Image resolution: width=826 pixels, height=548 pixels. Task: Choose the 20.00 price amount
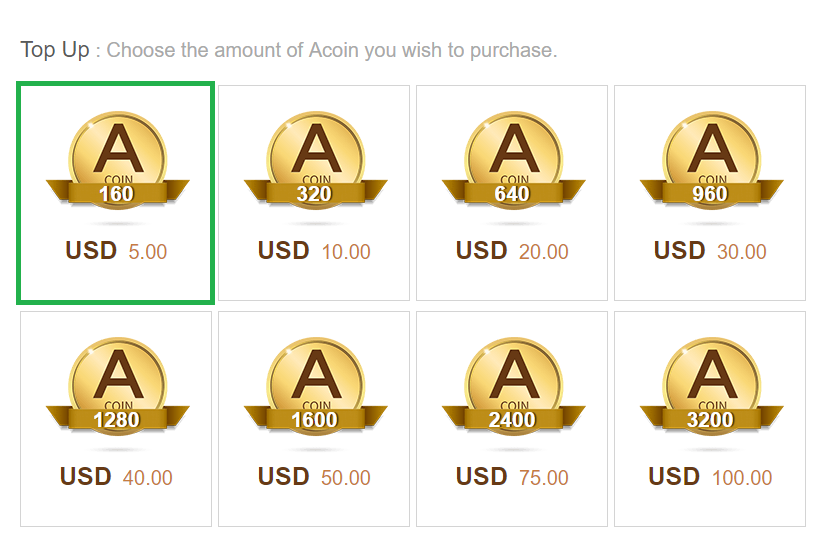point(544,252)
